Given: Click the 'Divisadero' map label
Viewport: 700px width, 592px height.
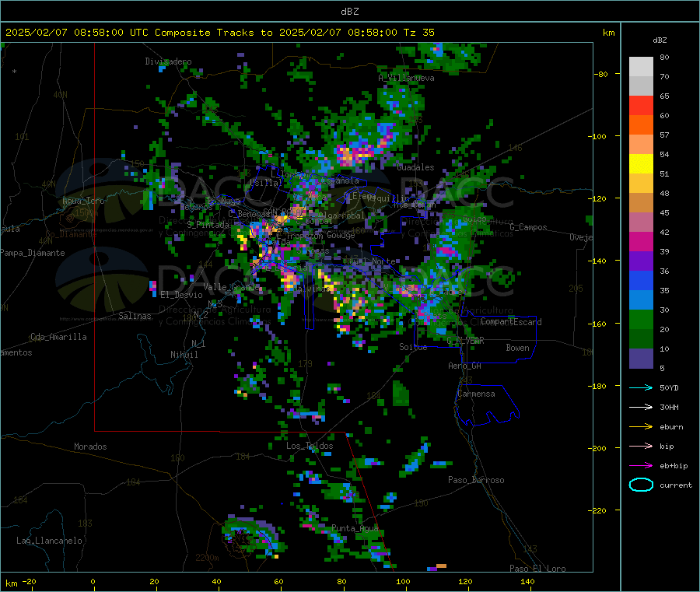Looking at the screenshot, I should point(168,61).
